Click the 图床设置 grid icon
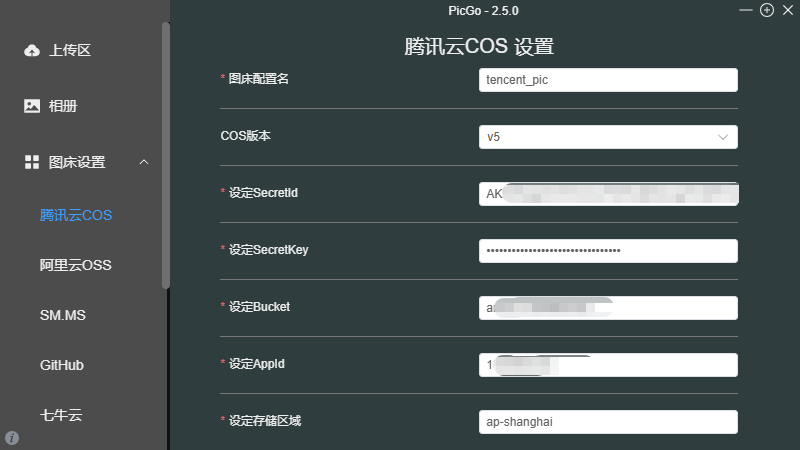The image size is (800, 450). coord(32,162)
